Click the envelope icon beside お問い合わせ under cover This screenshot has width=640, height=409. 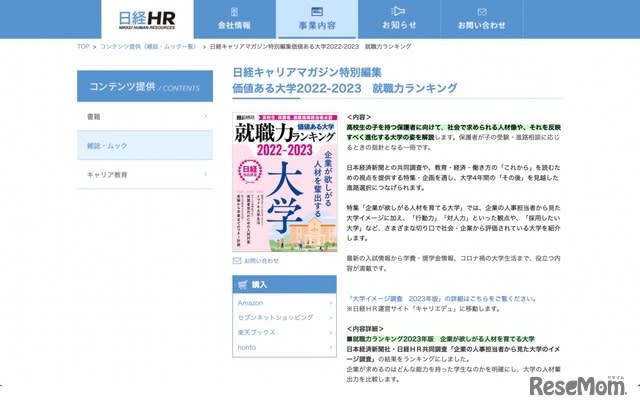237,260
